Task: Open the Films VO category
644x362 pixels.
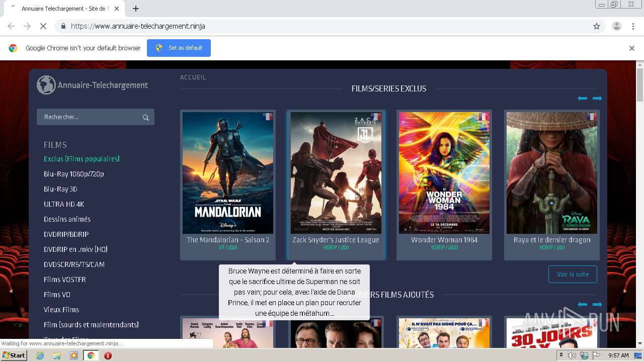Action: (x=57, y=295)
